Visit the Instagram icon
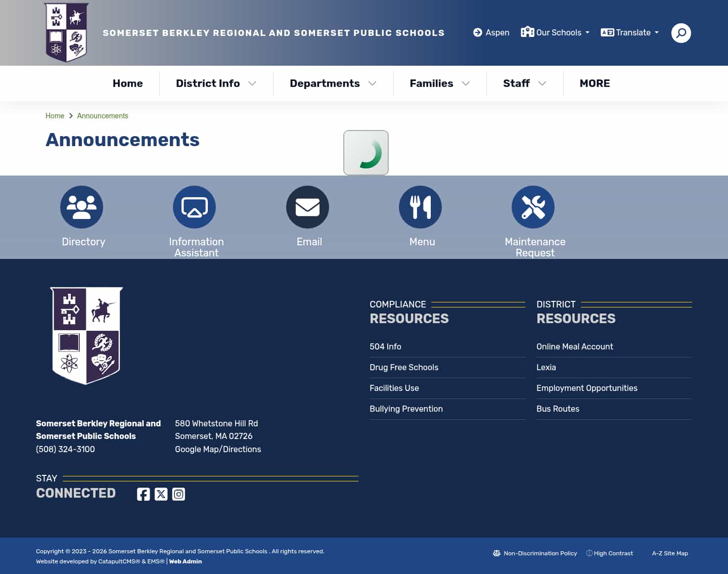 click(178, 494)
